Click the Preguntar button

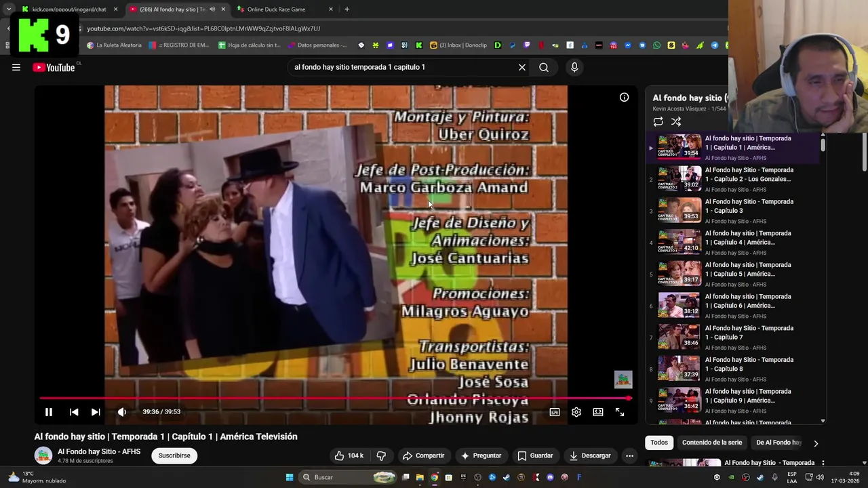tap(481, 455)
